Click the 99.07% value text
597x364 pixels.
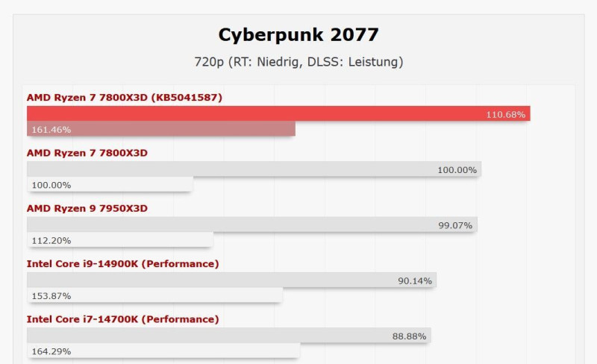click(455, 225)
